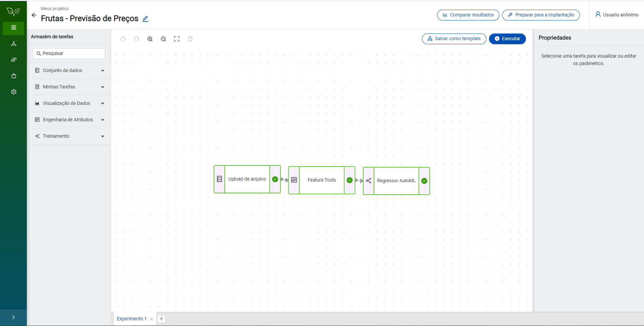Click the Minhas Tarefas icon
The width and height of the screenshot is (644, 326).
point(37,87)
